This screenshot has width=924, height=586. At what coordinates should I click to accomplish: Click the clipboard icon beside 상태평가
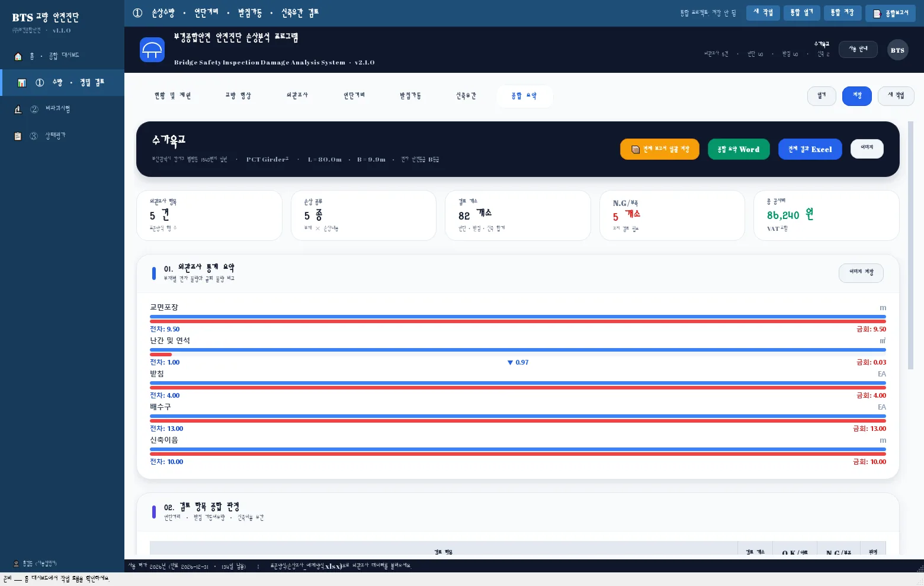[18, 136]
